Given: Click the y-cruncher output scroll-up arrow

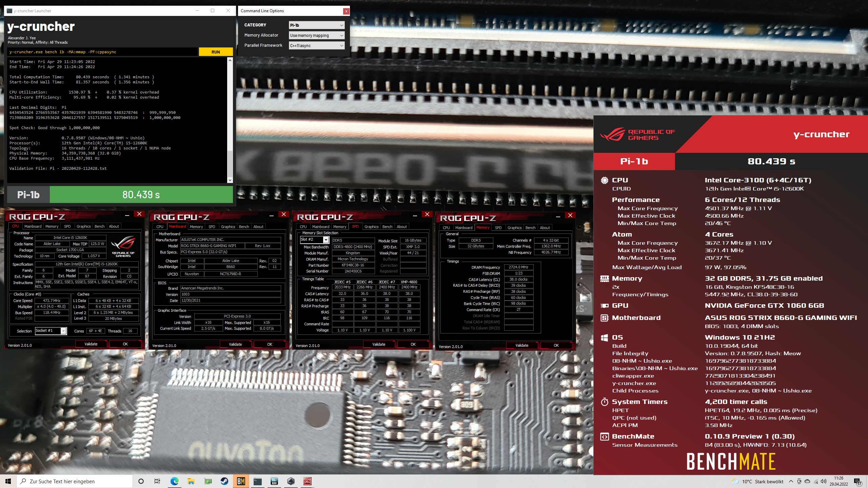Looking at the screenshot, I should coord(230,60).
